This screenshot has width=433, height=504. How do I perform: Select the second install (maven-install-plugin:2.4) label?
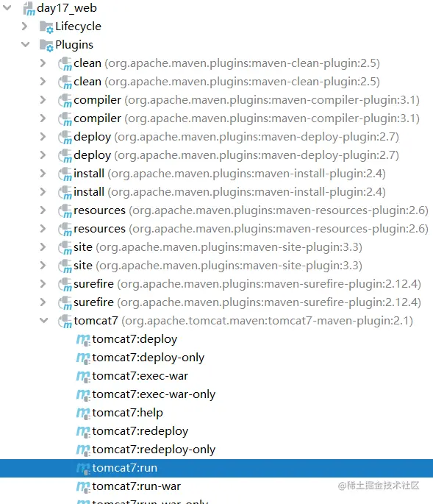pyautogui.click(x=229, y=192)
